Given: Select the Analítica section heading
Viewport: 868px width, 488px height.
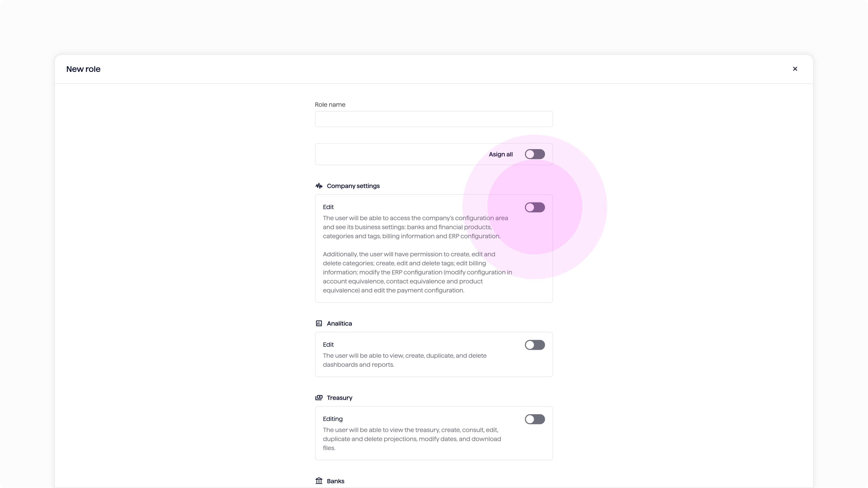Looking at the screenshot, I should pos(339,323).
